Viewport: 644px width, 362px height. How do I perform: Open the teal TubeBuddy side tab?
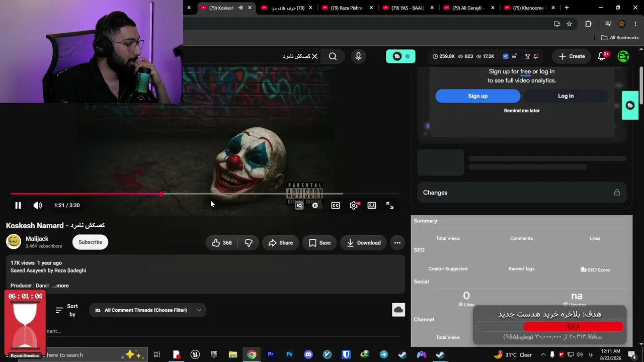pos(630,105)
